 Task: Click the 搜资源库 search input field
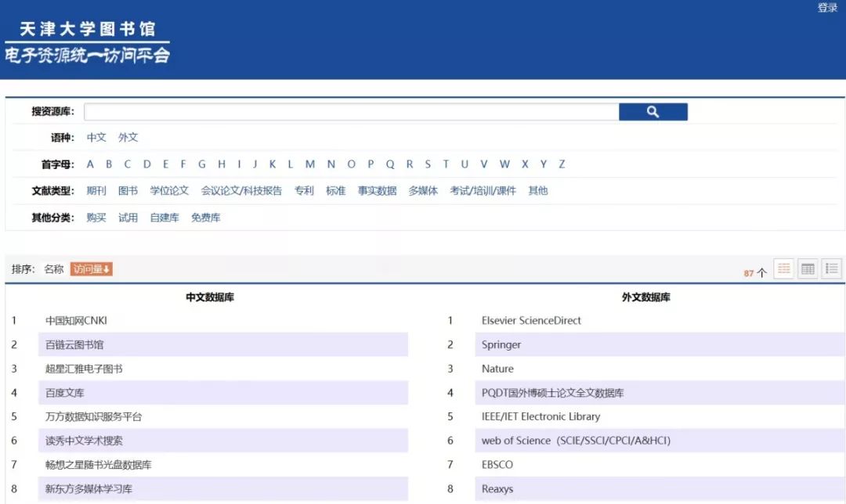pos(351,112)
